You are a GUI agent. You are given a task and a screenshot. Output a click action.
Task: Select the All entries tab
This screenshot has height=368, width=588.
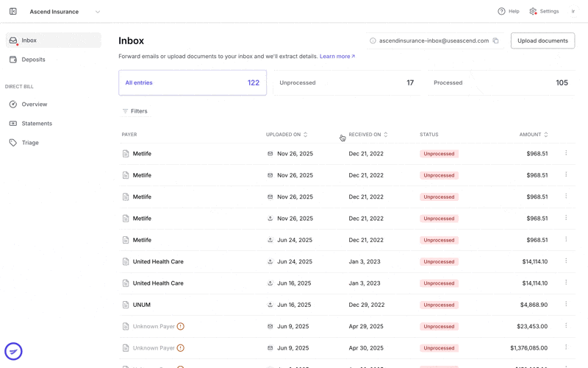click(x=193, y=82)
